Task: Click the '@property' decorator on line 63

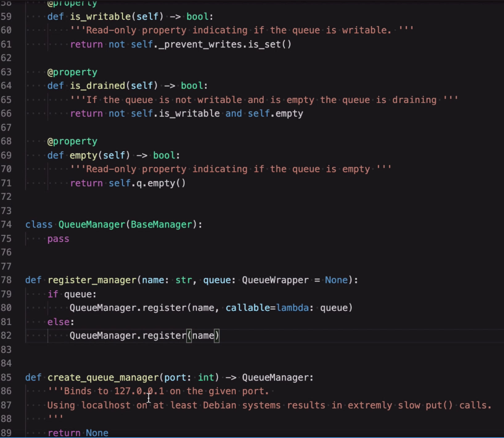Action: [x=72, y=72]
